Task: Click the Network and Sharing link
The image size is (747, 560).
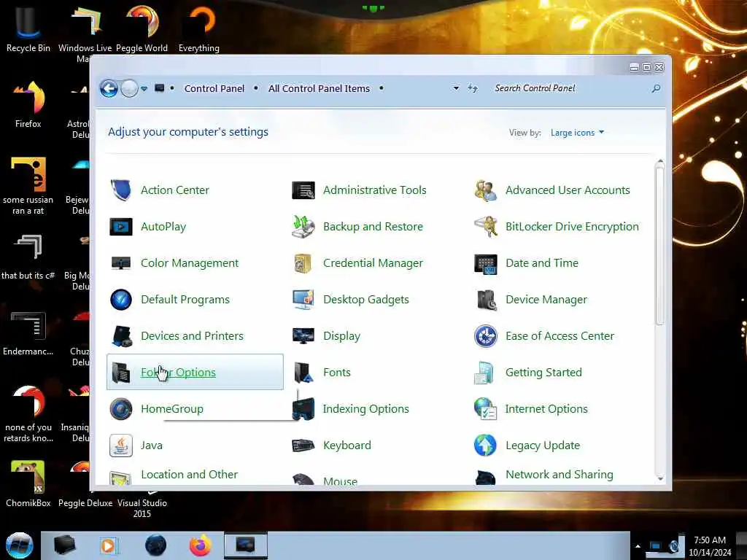Action: click(x=560, y=475)
